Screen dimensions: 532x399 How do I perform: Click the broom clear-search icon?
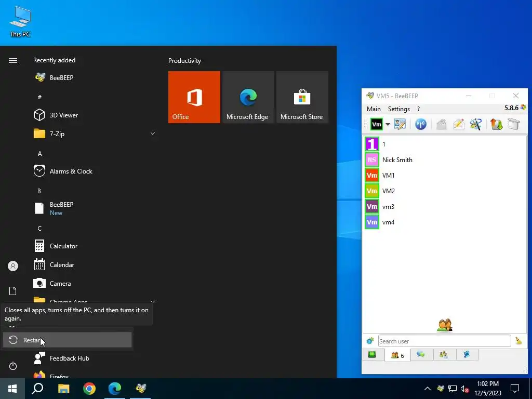click(x=518, y=341)
